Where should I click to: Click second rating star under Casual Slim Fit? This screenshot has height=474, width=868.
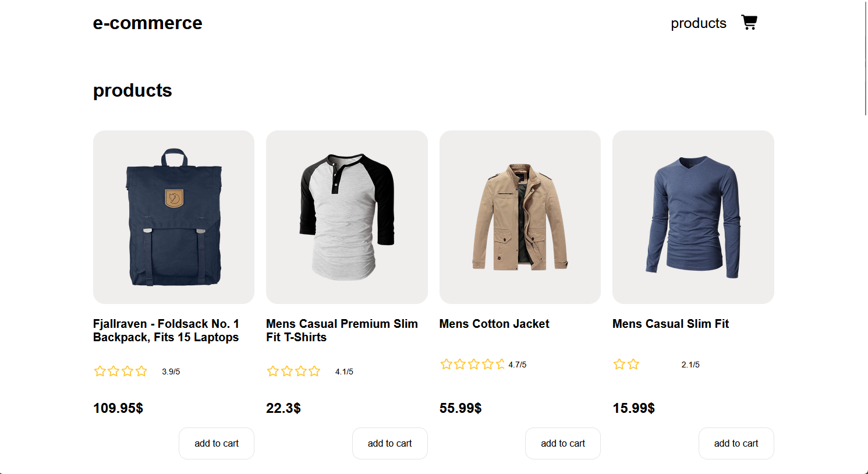(x=633, y=365)
